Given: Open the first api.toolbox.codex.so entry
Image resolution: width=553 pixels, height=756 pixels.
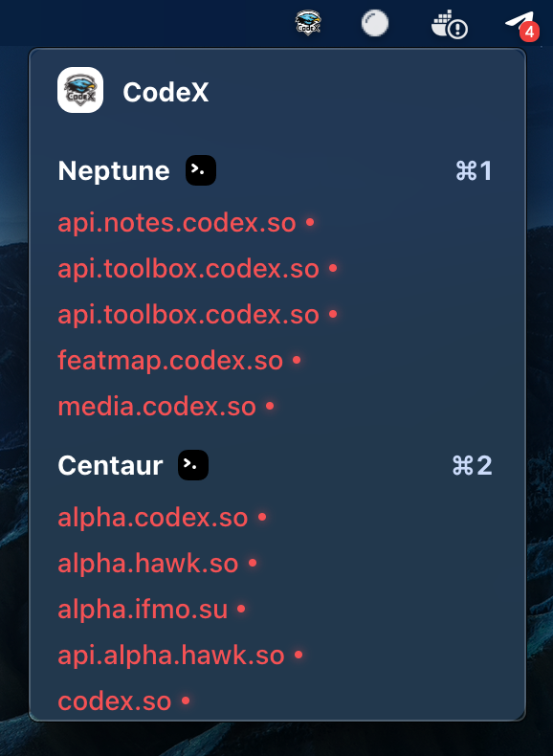Looking at the screenshot, I should point(188,269).
